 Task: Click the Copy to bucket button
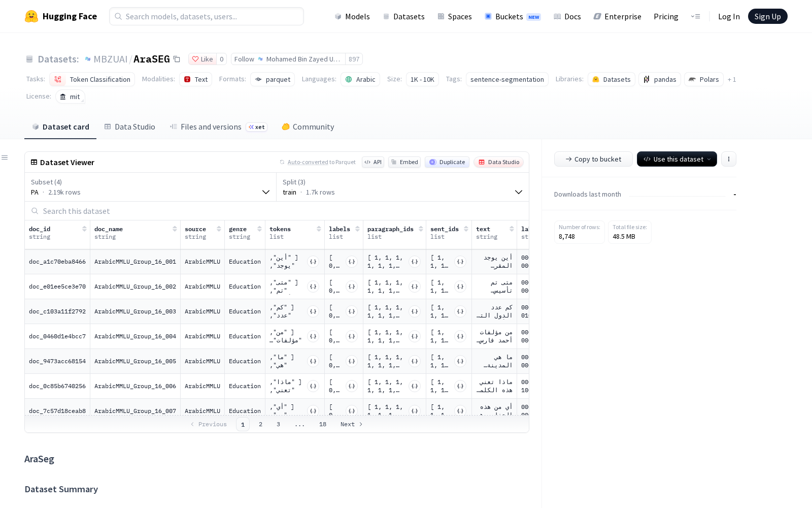[x=593, y=159]
